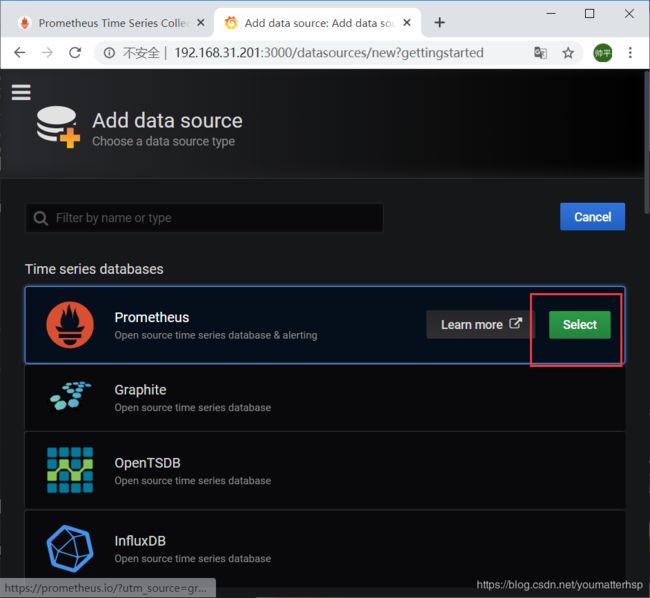Click the page vertical scrollbar

pos(646,143)
